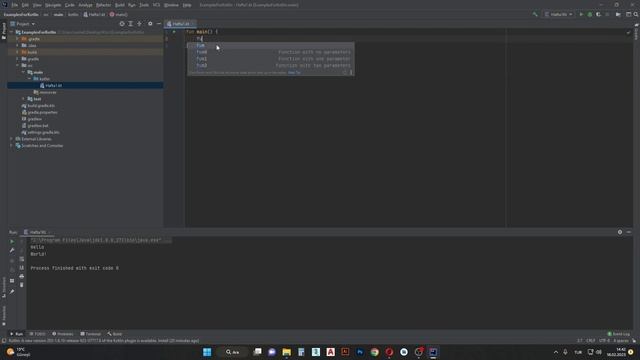Click the Collapse All icon in Project panel header
The height and width of the screenshot is (360, 640).
point(139,24)
